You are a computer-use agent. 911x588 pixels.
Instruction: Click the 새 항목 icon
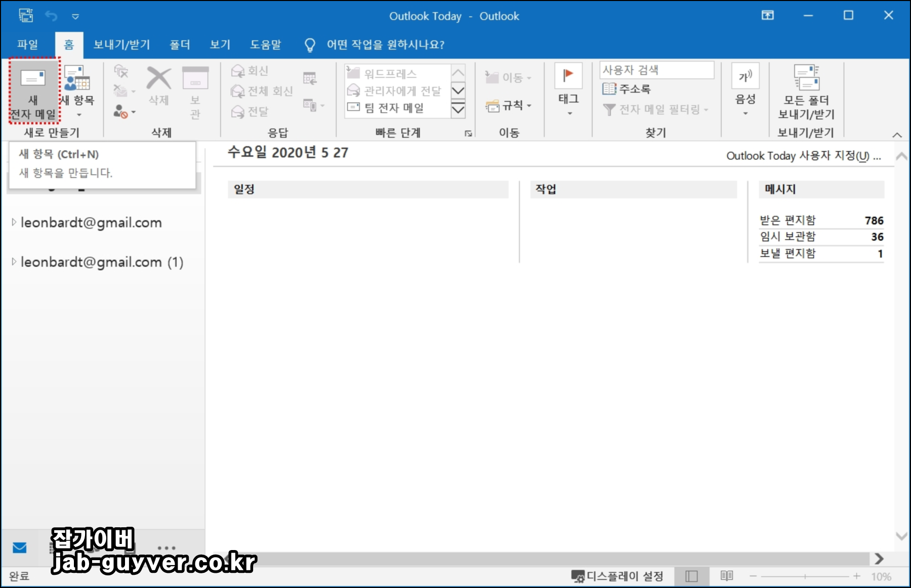(x=77, y=78)
